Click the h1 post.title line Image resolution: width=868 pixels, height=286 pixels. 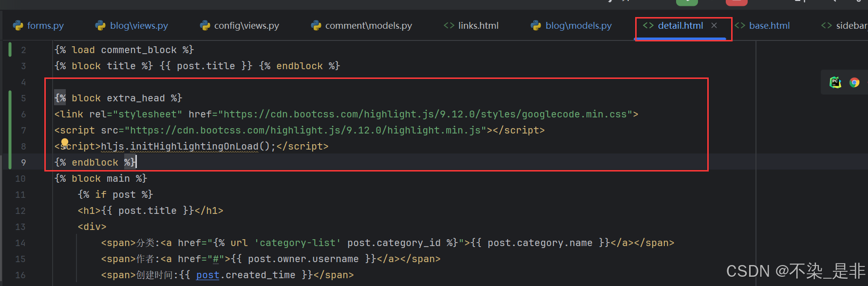(x=151, y=211)
